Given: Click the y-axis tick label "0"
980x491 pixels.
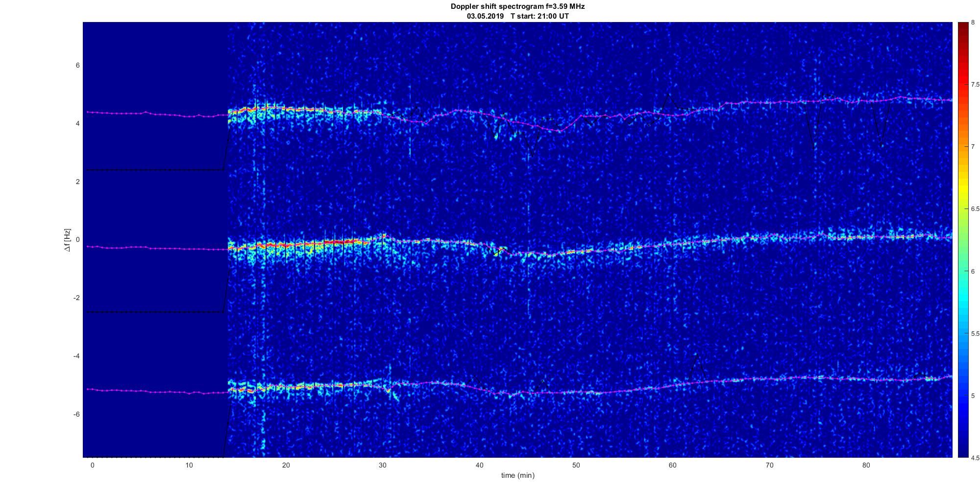Looking at the screenshot, I should tap(77, 240).
